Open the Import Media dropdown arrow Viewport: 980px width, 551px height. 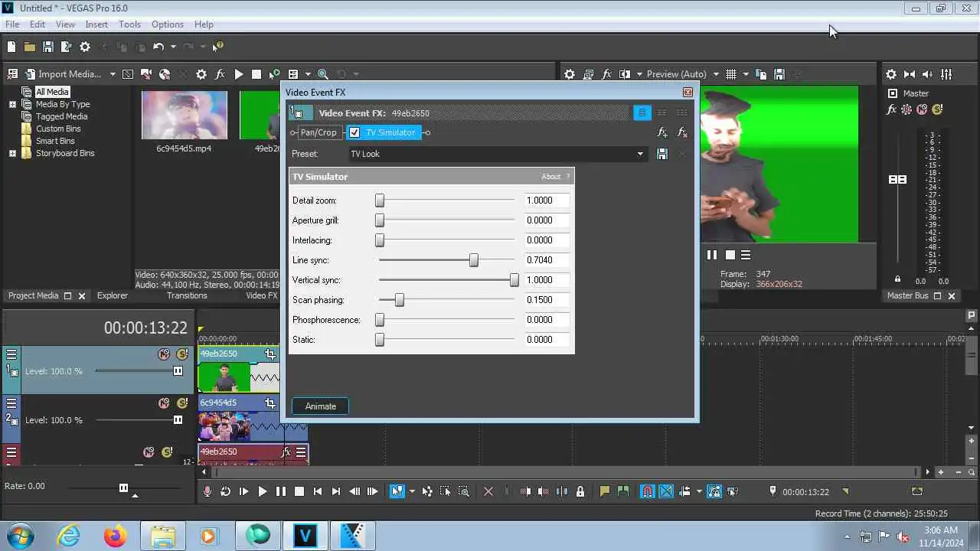pos(113,74)
